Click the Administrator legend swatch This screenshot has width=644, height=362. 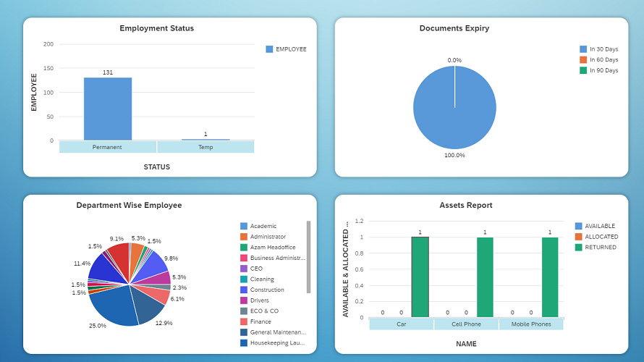pyautogui.click(x=244, y=237)
